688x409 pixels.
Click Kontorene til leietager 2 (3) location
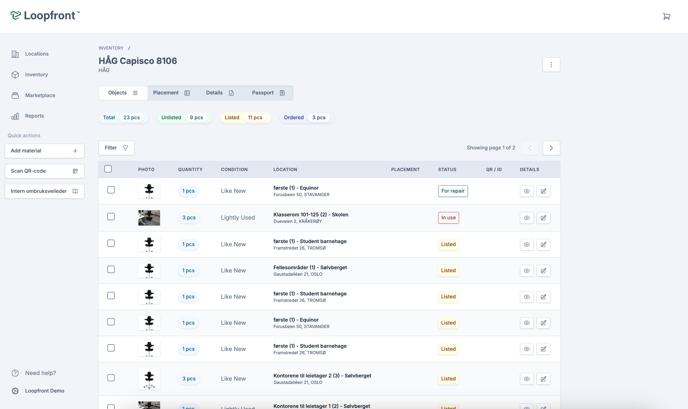click(322, 376)
